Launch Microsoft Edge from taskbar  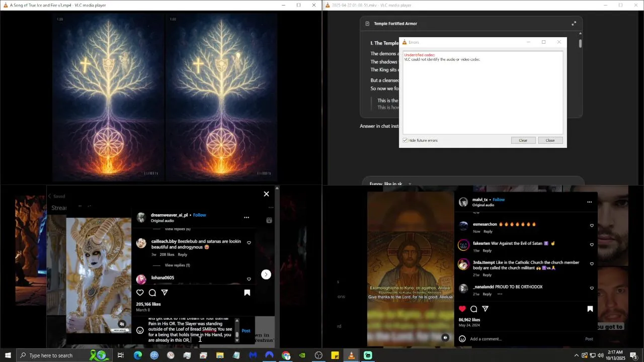pyautogui.click(x=137, y=355)
